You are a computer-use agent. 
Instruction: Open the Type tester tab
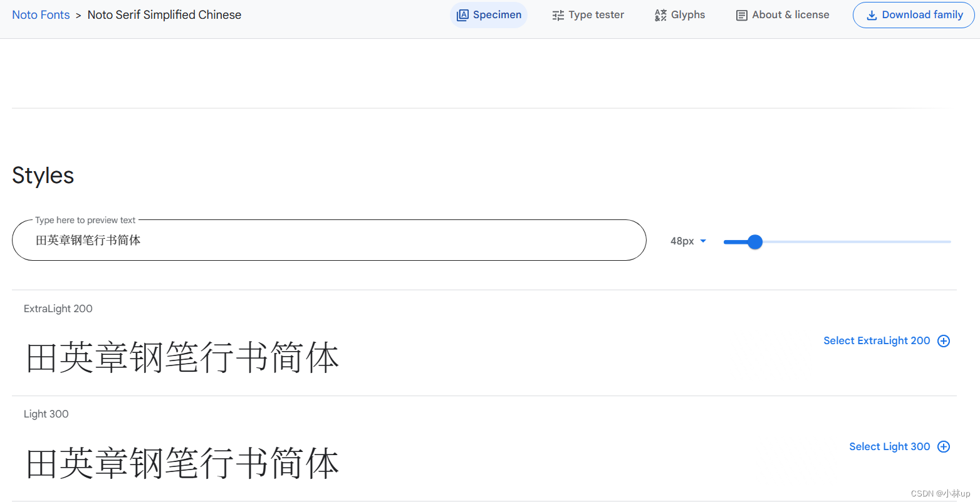click(588, 15)
